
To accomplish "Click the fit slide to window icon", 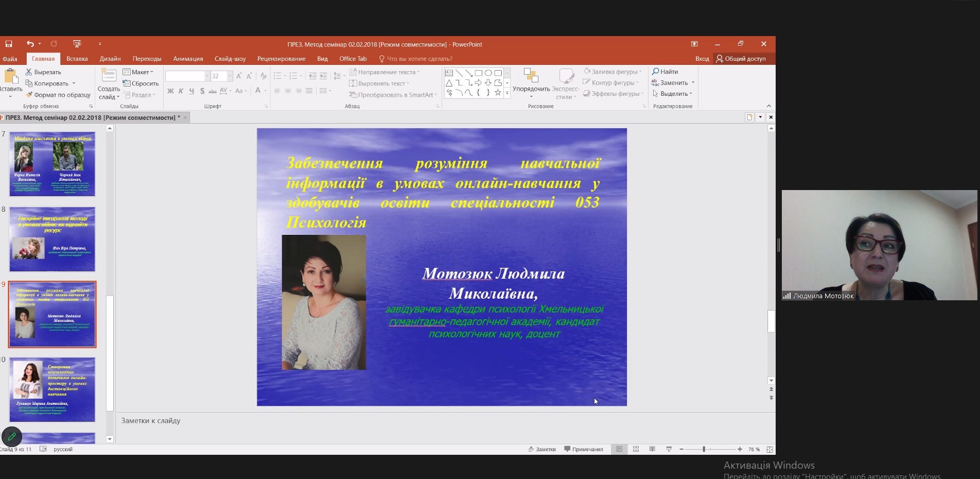I will (769, 449).
